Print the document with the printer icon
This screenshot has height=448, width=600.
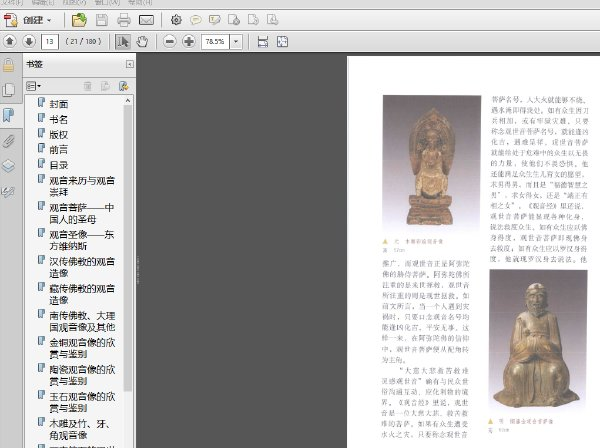124,20
